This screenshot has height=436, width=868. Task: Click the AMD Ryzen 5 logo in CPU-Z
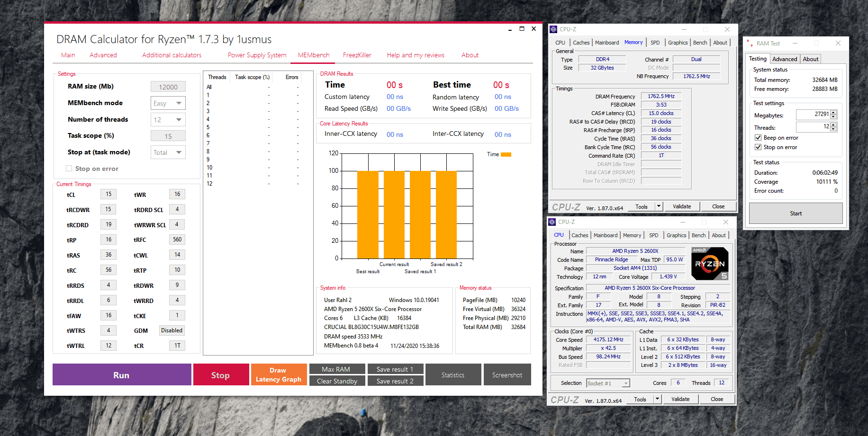[x=710, y=264]
